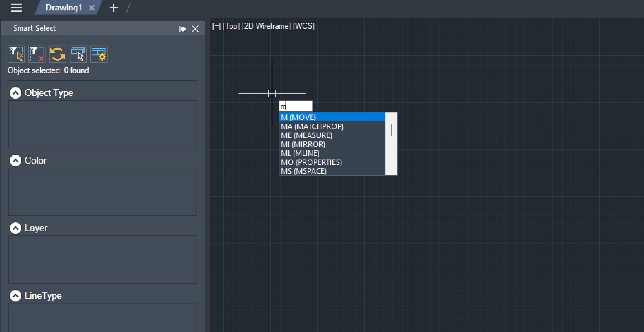Click the Color list box

tap(103, 192)
